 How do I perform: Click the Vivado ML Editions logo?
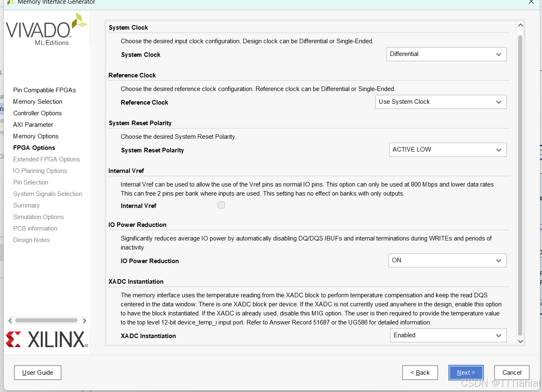click(x=47, y=30)
